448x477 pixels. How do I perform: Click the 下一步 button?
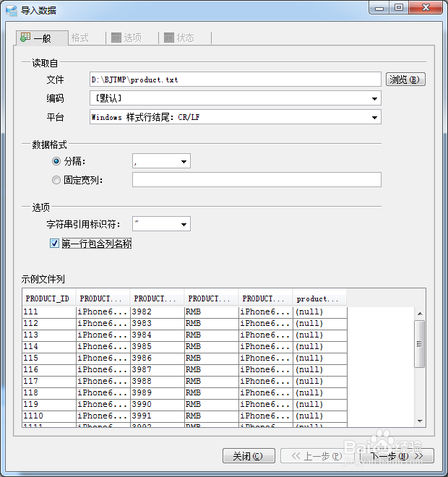397,456
